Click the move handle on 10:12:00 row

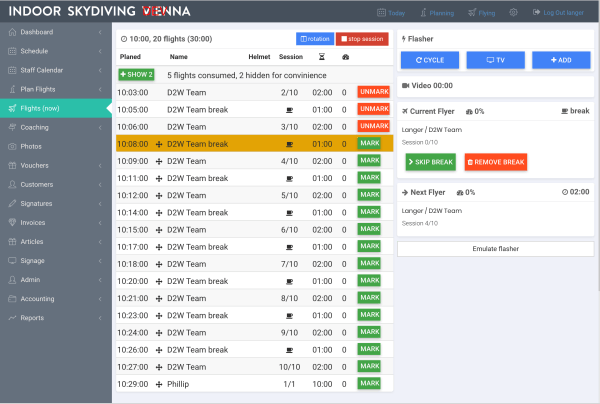(x=159, y=195)
